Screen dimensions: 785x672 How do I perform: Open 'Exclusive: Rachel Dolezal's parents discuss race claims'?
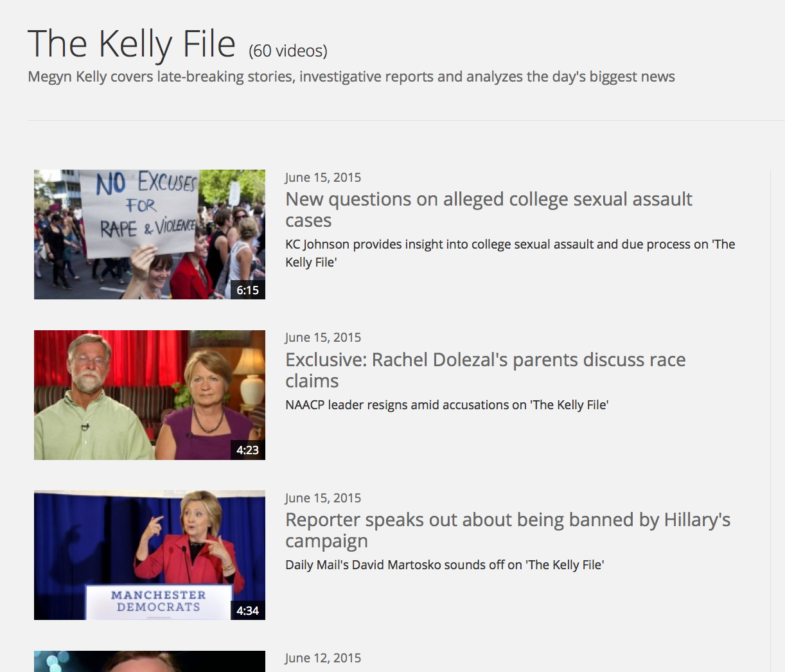[486, 370]
